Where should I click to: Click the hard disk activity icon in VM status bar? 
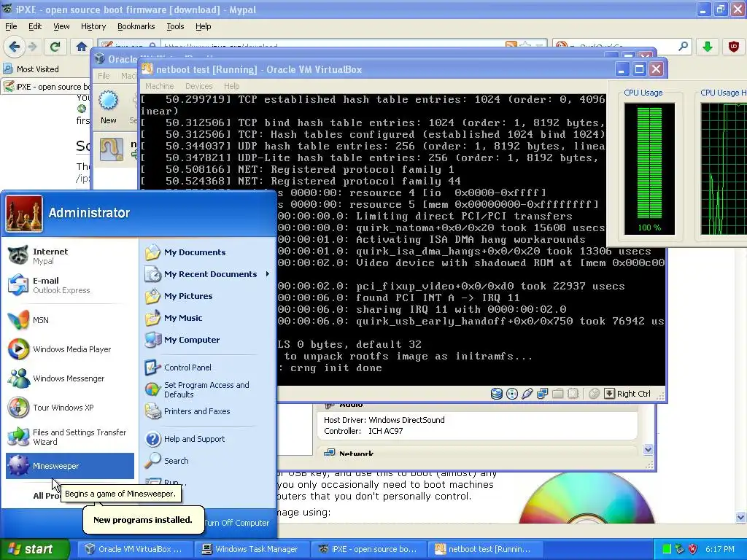[x=496, y=394]
